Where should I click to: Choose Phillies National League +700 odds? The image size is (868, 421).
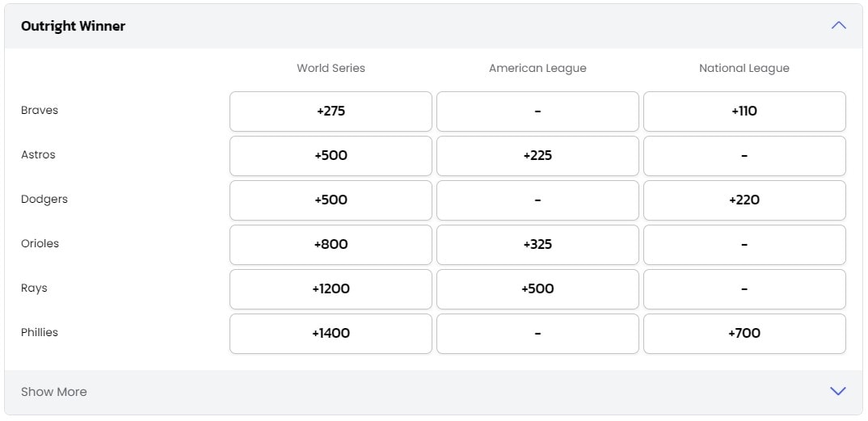pos(744,333)
